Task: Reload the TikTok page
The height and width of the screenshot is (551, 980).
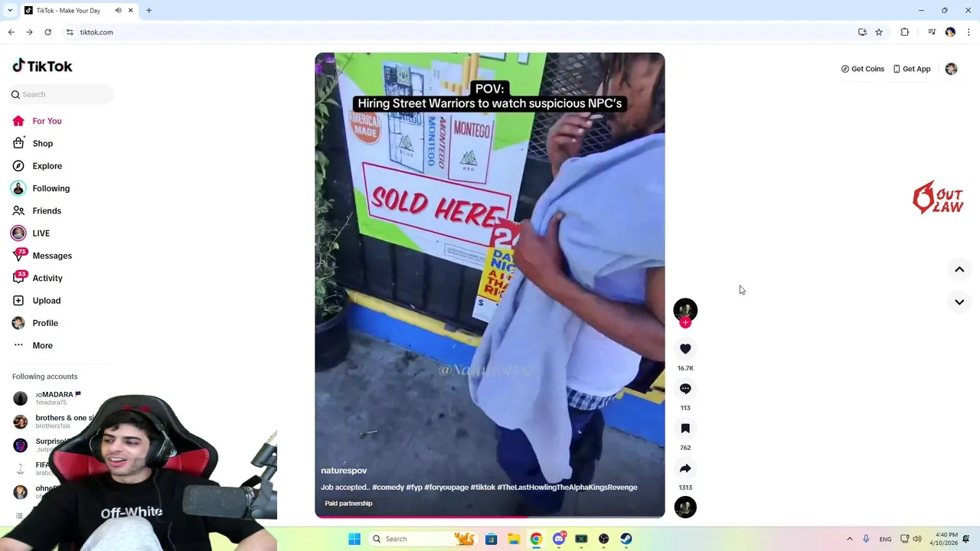Action: coord(47,32)
